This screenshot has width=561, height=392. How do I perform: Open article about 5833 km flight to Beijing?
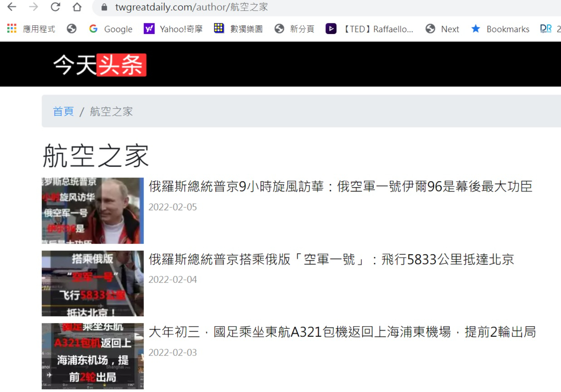coord(331,260)
